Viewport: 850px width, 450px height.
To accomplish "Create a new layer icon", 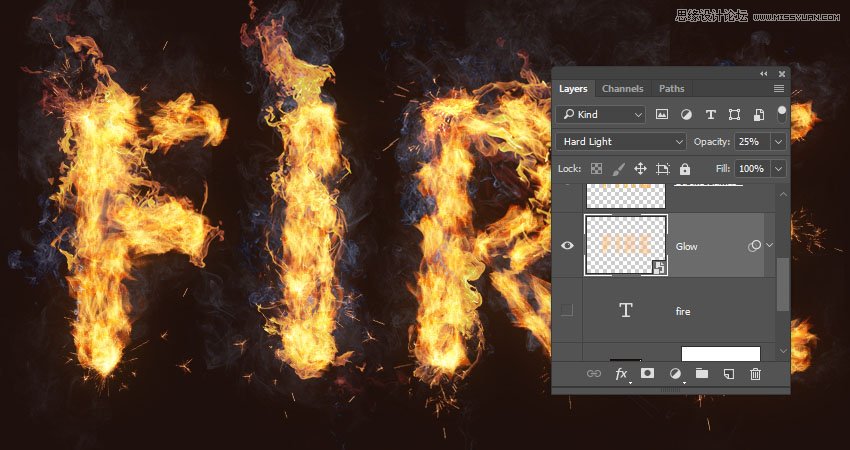I will pos(729,374).
